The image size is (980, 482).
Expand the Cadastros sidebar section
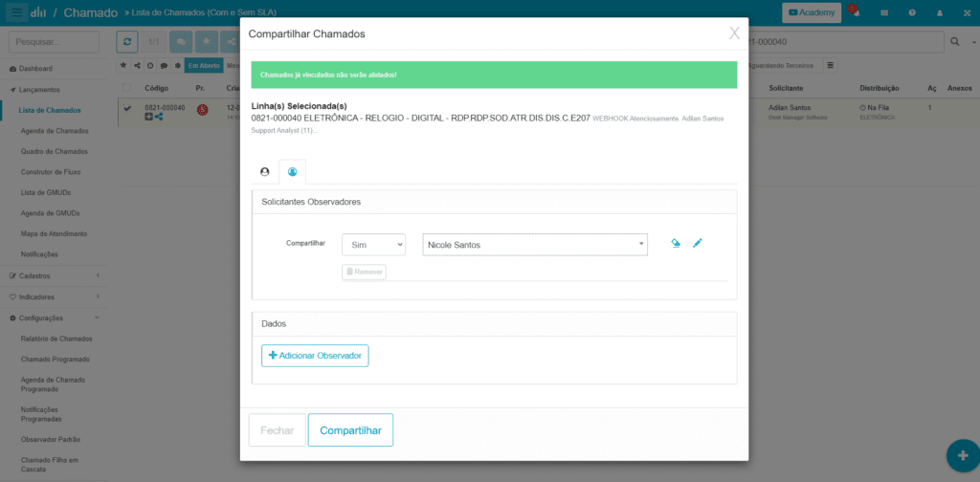pos(54,275)
